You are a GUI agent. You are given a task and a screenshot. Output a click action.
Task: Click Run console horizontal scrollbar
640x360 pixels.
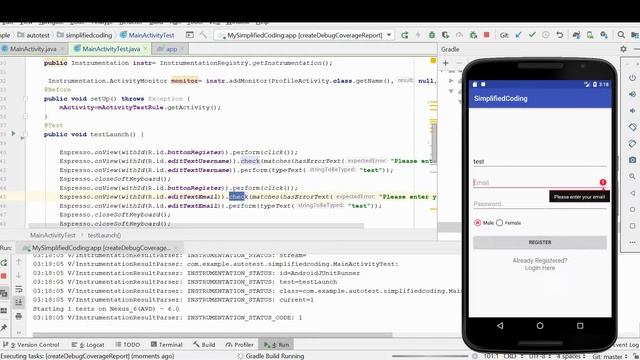click(x=212, y=335)
